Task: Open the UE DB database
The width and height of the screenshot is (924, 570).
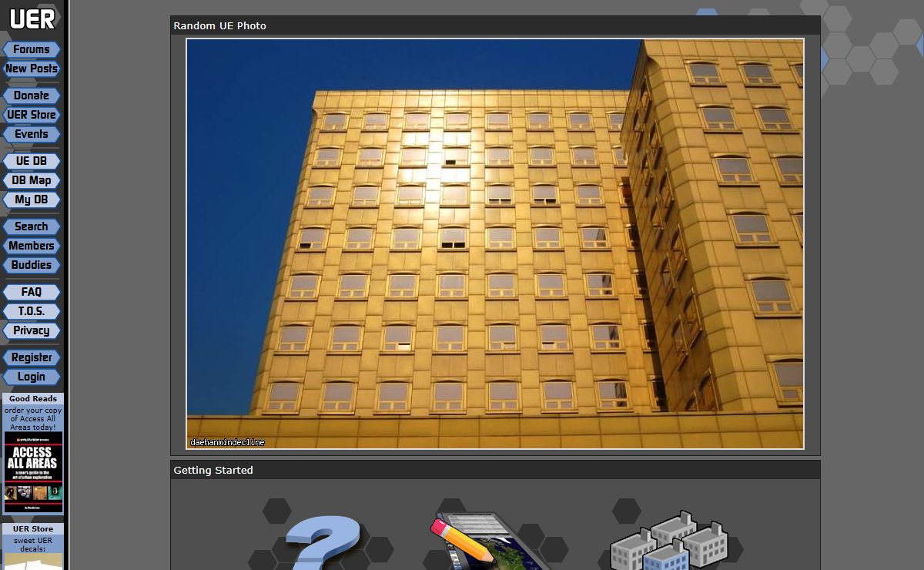Action: (32, 161)
